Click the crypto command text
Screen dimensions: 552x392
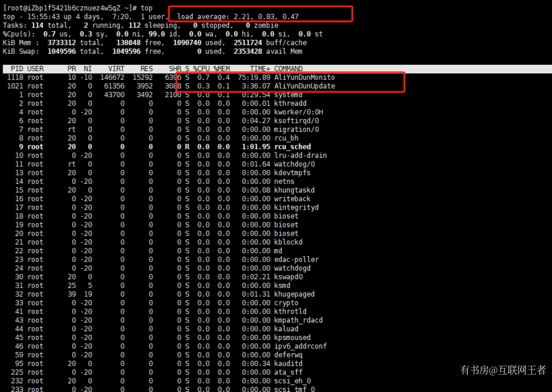click(286, 303)
